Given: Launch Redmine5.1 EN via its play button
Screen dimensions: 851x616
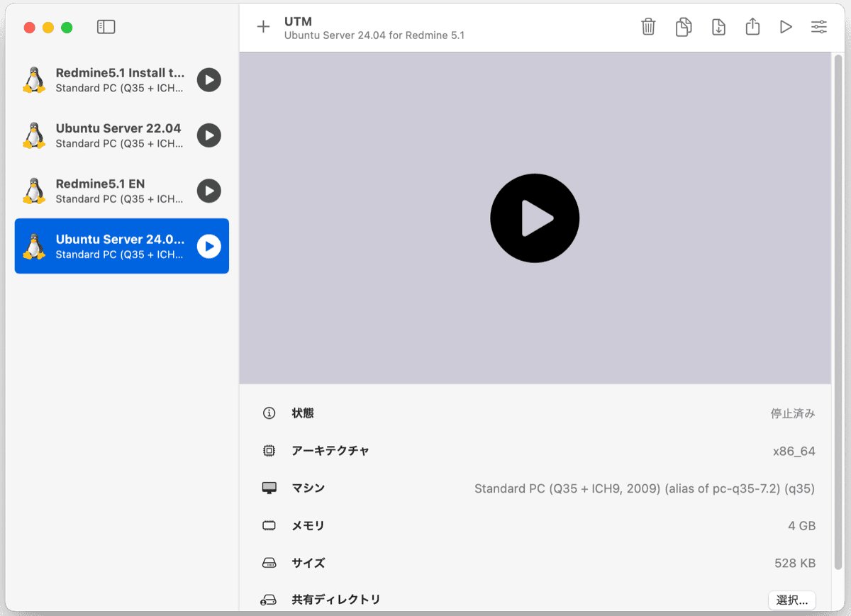Looking at the screenshot, I should (208, 191).
